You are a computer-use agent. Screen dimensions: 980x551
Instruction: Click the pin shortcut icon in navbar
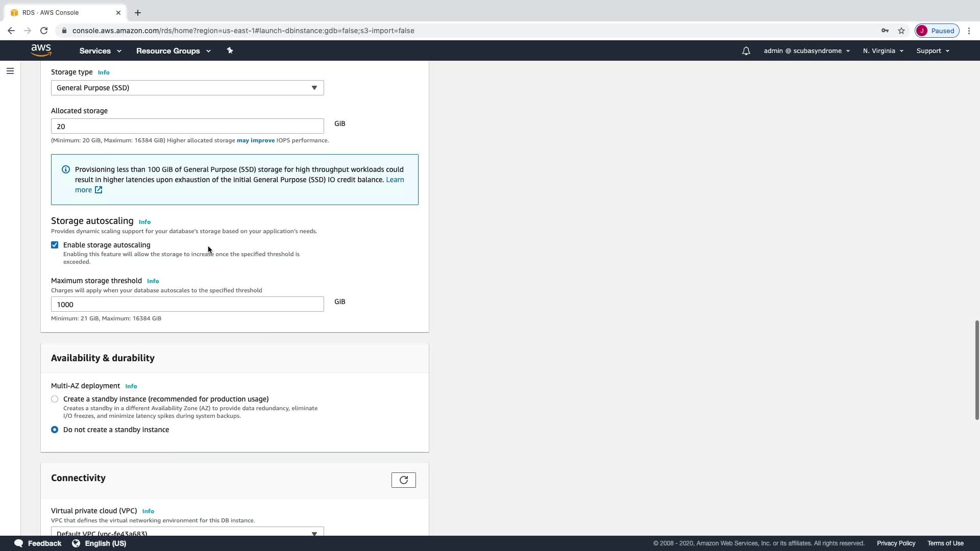coord(230,51)
